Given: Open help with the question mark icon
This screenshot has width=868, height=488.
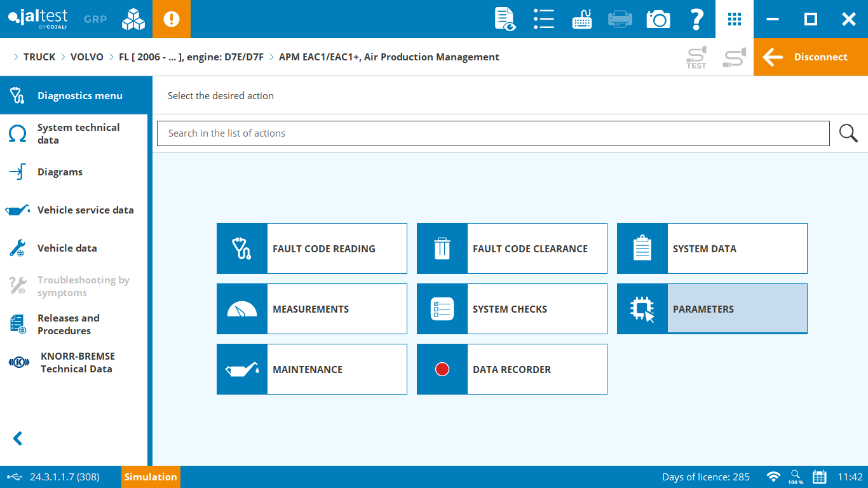Looking at the screenshot, I should pos(696,19).
